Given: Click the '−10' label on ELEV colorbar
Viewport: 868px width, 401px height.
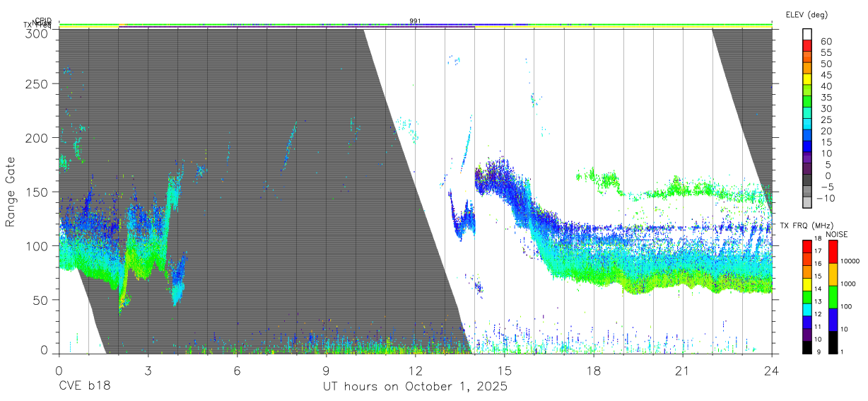Looking at the screenshot, I should [825, 198].
